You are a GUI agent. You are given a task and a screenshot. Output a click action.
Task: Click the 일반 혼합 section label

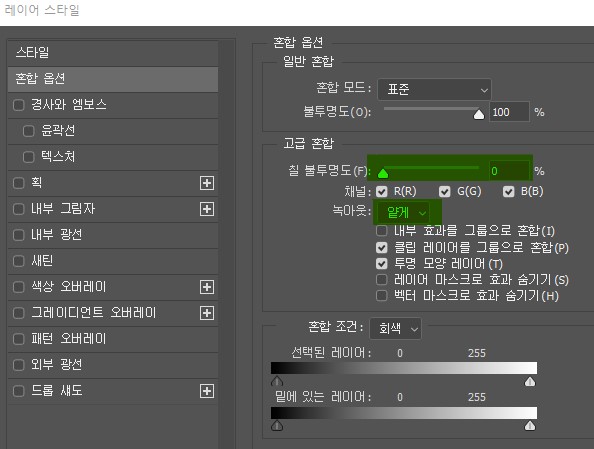309,61
